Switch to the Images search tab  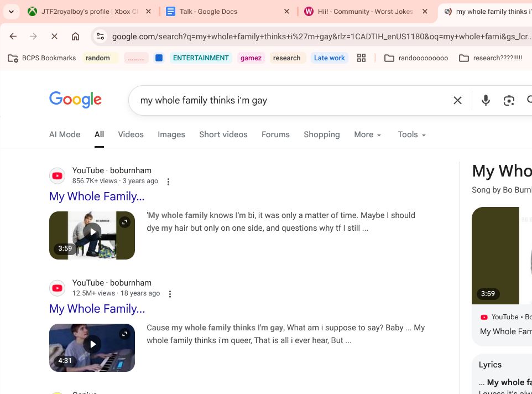point(171,134)
